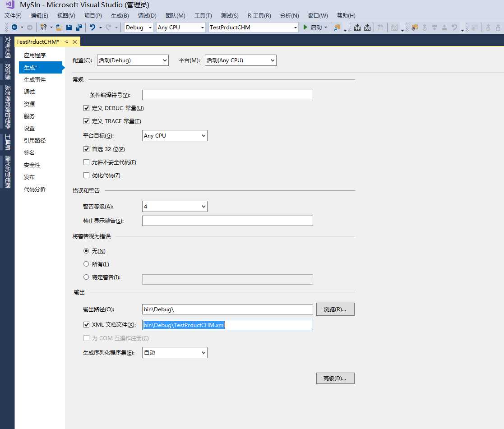Open the New Project dropdown arrow
This screenshot has width=504, height=429.
[x=51, y=28]
